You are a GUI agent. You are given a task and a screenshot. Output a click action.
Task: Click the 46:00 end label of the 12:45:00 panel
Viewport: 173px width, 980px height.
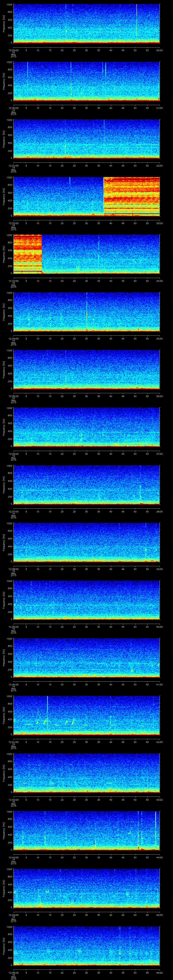point(160,972)
